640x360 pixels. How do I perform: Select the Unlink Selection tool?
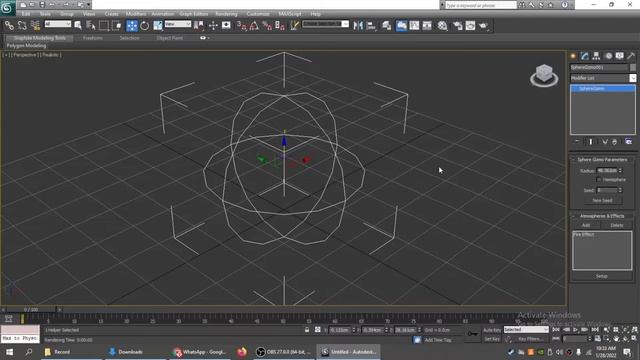pos(22,26)
